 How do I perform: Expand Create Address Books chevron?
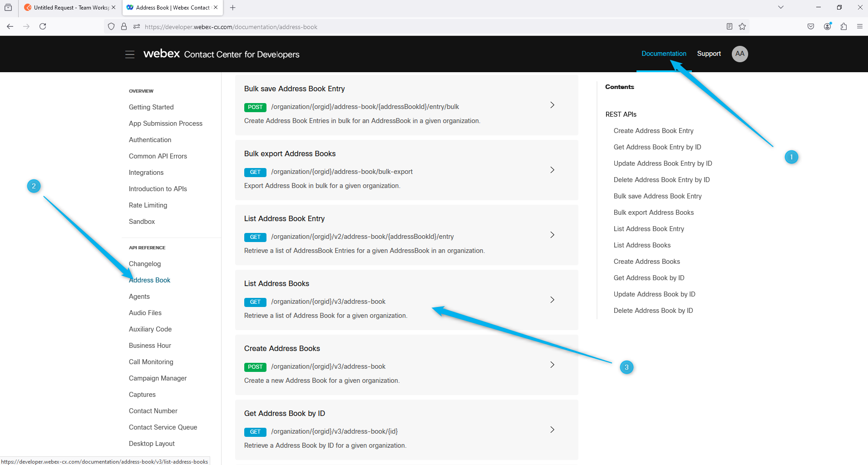point(552,365)
